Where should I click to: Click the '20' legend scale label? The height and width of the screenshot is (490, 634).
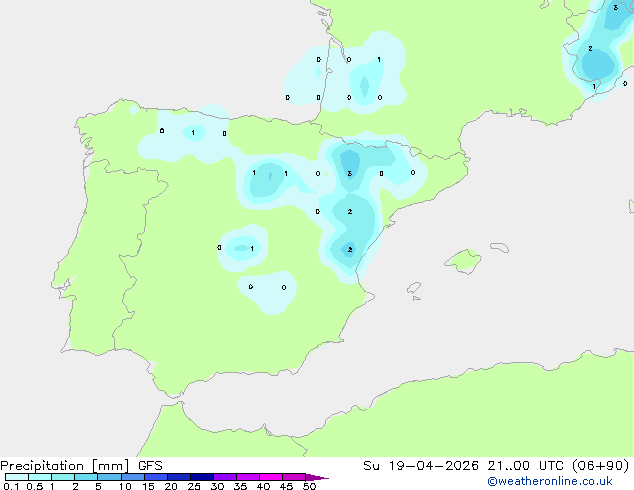point(171,486)
